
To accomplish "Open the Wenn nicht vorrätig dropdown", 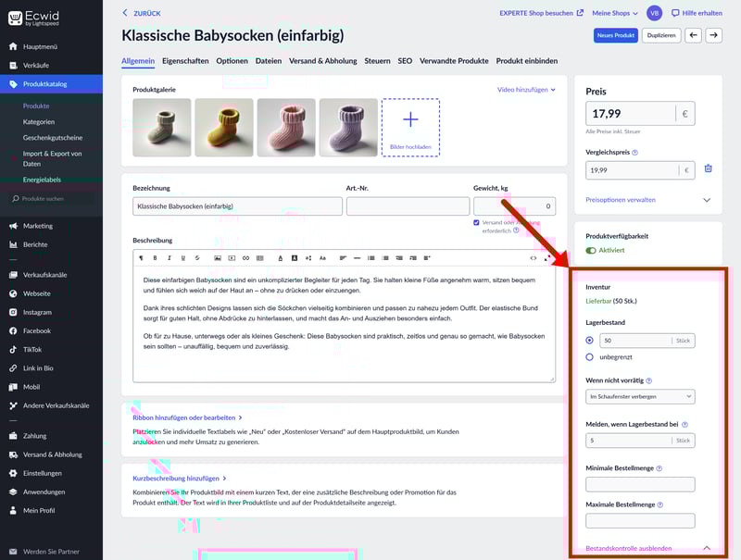I will 640,396.
